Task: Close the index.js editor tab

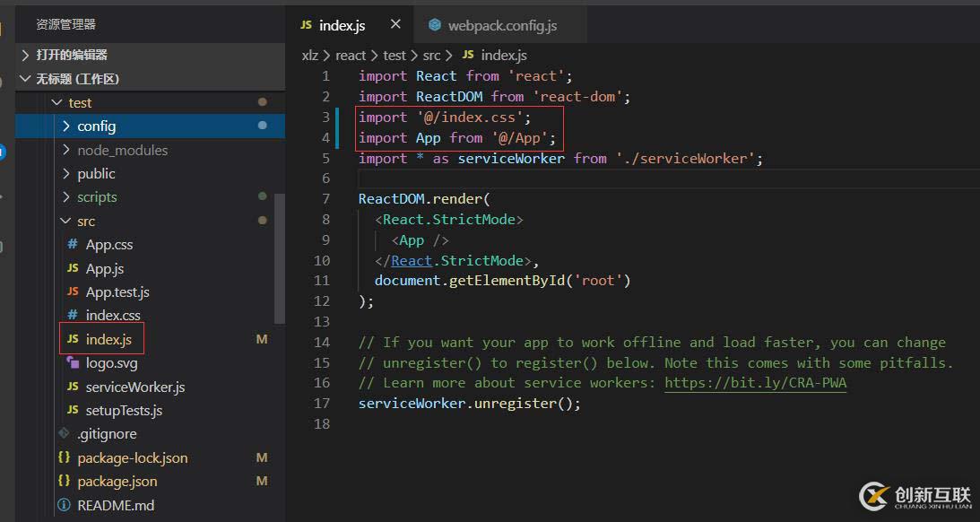Action: (395, 24)
